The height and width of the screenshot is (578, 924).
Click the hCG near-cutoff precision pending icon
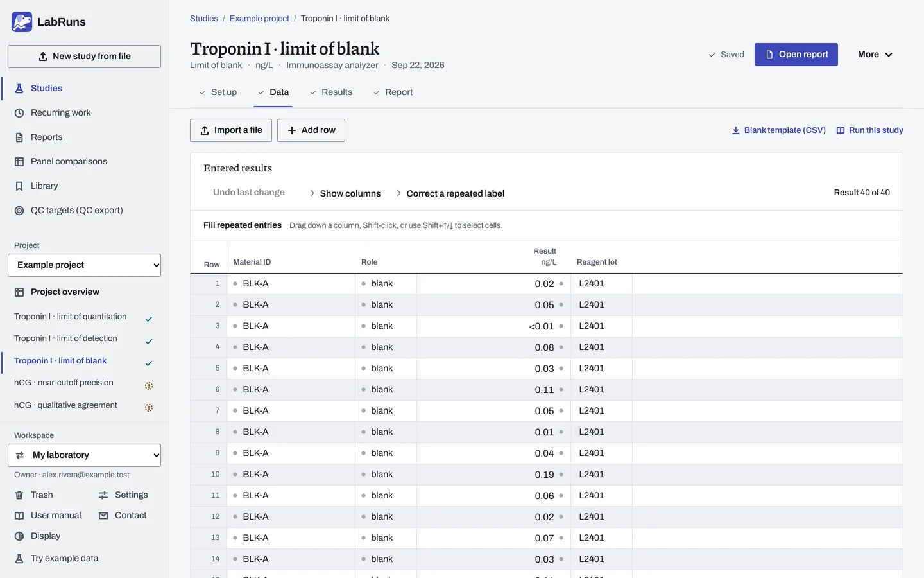pyautogui.click(x=149, y=386)
